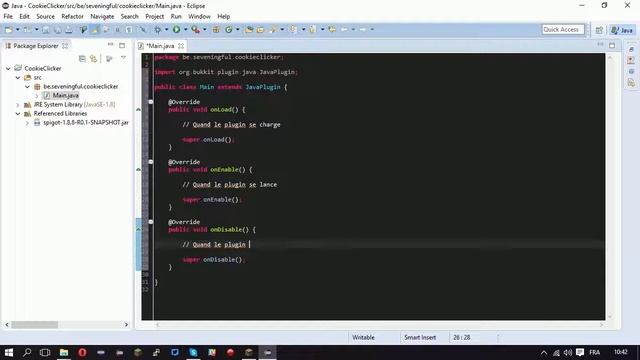
Task: Click the Run Last External Tool icon
Action: point(196,29)
